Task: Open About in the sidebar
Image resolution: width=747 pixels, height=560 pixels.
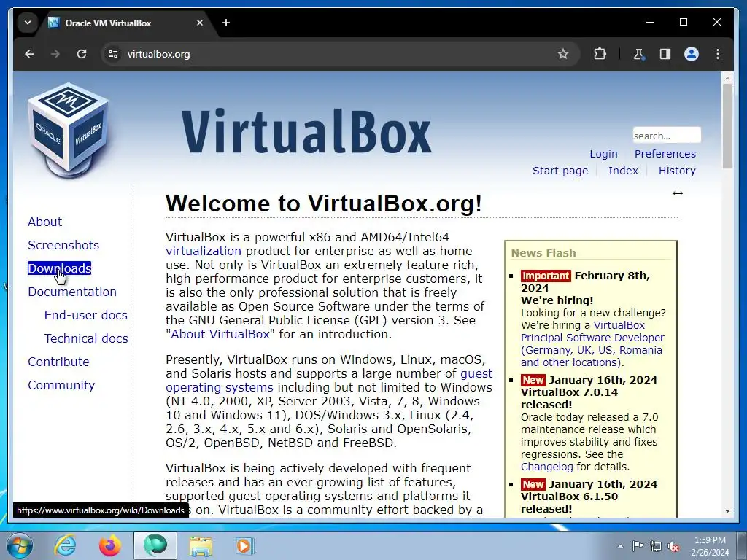Action: [x=44, y=222]
